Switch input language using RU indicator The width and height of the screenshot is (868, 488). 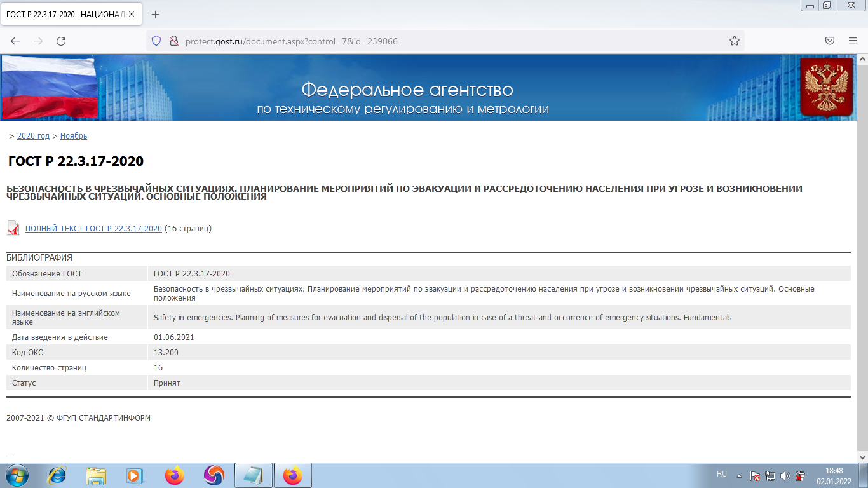coord(722,475)
